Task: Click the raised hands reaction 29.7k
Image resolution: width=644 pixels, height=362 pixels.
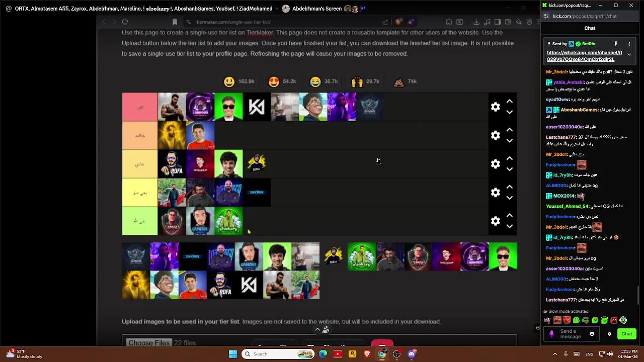Action: [365, 81]
